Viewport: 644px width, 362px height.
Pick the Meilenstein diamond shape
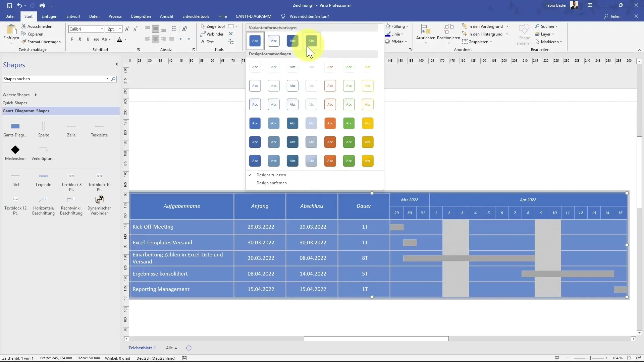[15, 153]
